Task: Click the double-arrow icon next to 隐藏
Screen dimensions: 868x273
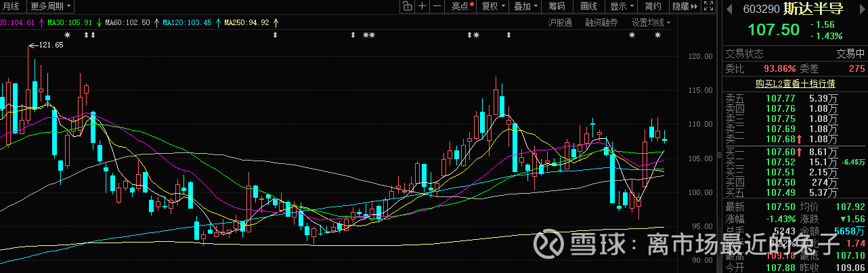Action: click(x=695, y=7)
